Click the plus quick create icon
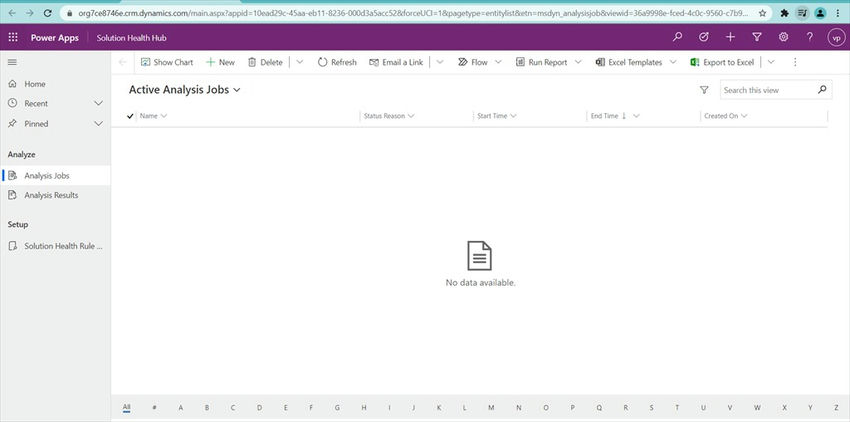Screen dimensions: 850x422 click(730, 37)
